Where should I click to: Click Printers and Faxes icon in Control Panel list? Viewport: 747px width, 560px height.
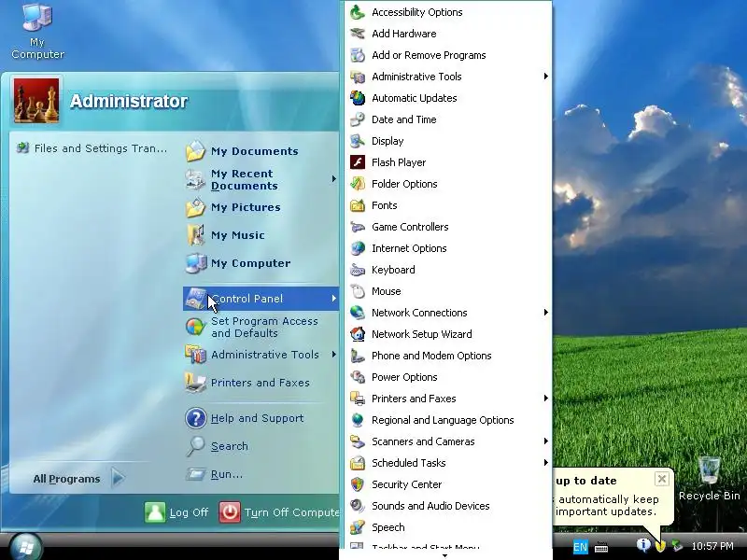pyautogui.click(x=358, y=399)
